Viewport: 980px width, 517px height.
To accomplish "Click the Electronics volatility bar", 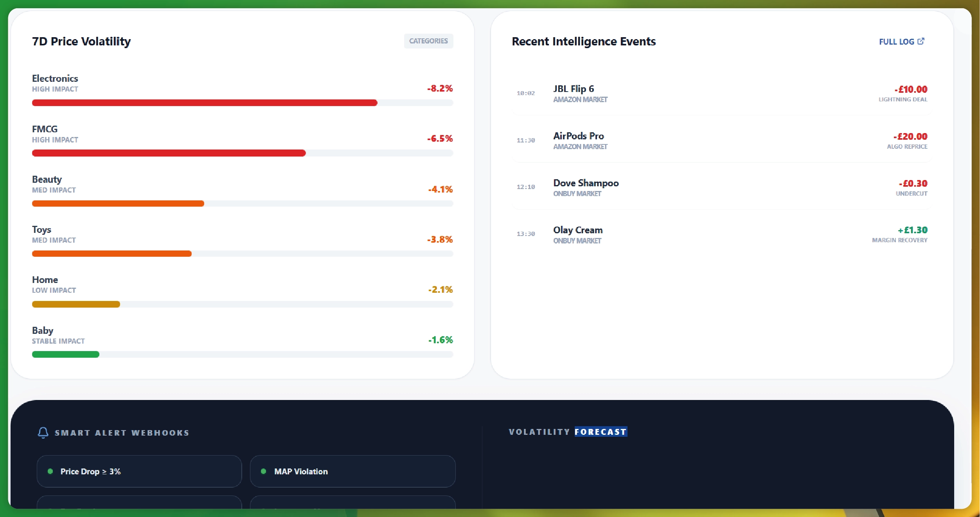I will pos(204,103).
